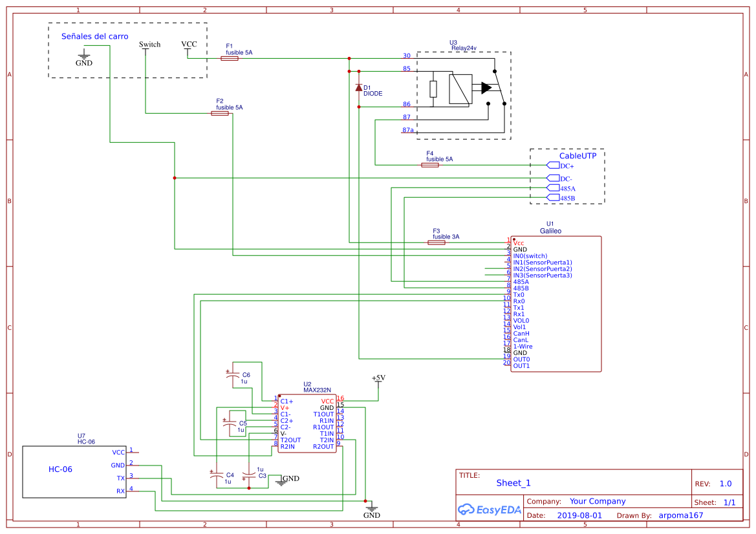Select the DC+ net port flag
Viewport: 756px width, 534px height.
(x=553, y=166)
